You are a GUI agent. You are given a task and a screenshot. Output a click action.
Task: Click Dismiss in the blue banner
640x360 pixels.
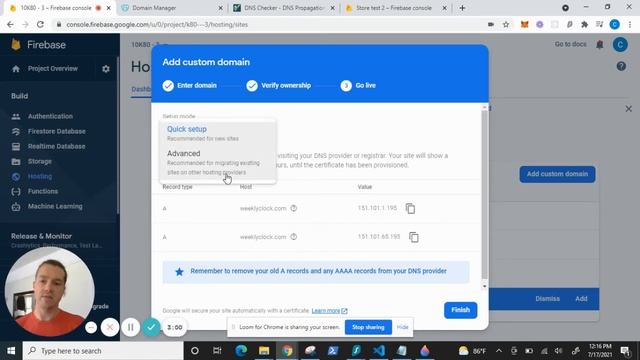point(547,298)
